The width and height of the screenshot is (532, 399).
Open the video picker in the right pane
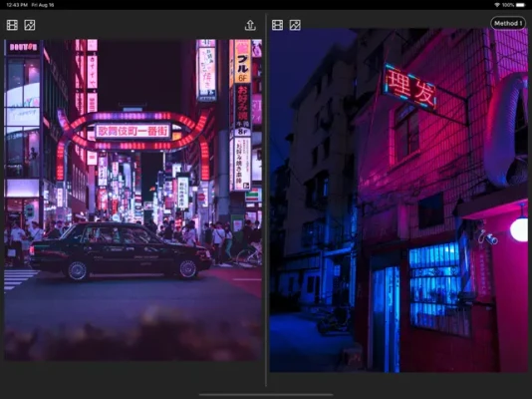(x=278, y=25)
